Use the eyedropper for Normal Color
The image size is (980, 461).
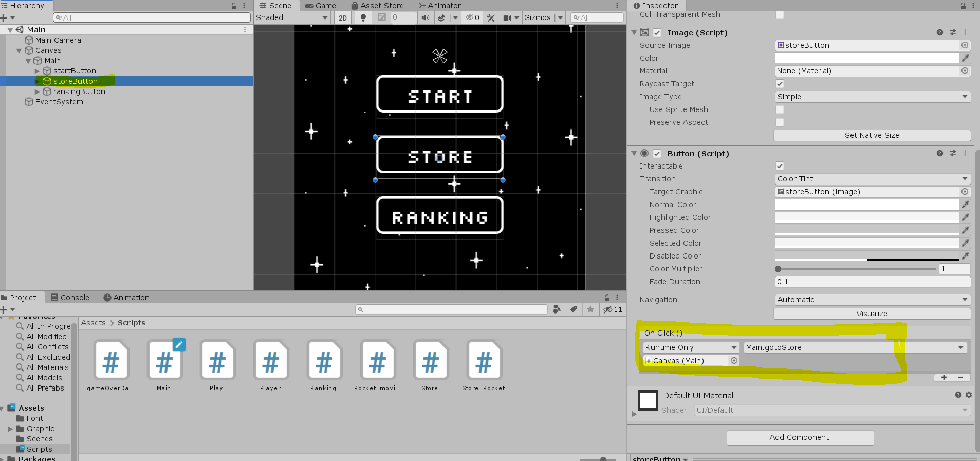[966, 205]
